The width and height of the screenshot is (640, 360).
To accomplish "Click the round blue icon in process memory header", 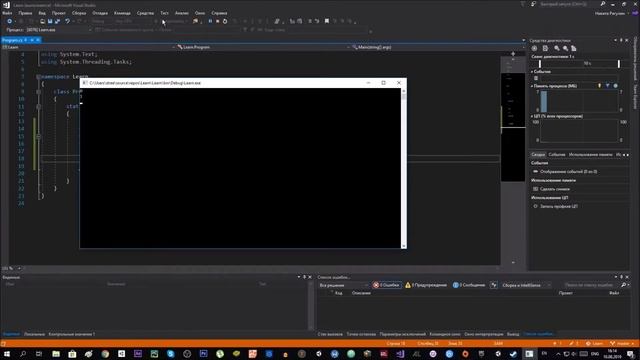I will 616,86.
